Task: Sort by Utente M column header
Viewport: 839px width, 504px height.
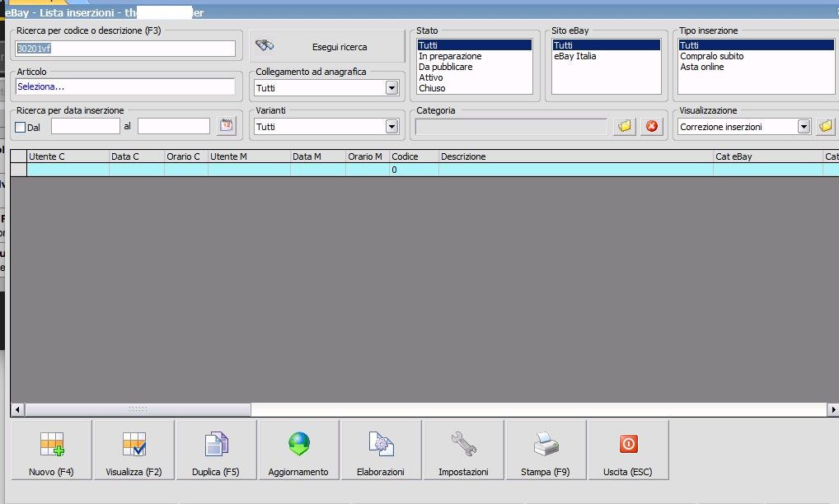Action: (249, 156)
